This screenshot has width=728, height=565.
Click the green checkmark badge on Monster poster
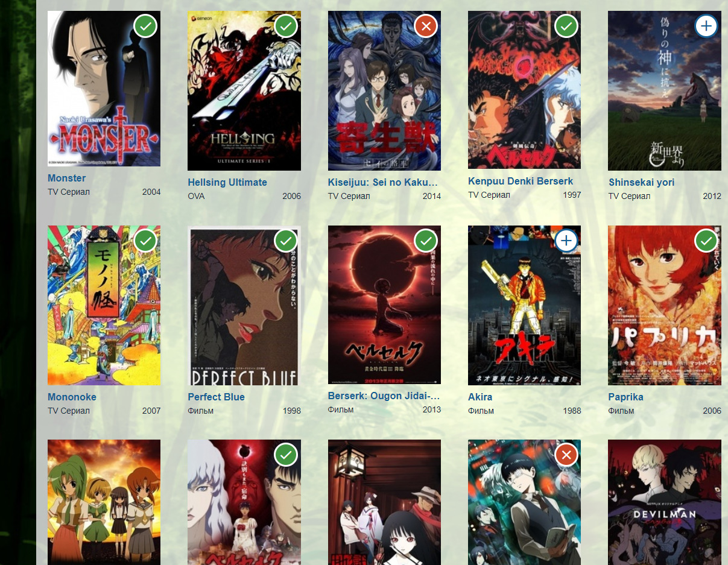click(x=145, y=26)
